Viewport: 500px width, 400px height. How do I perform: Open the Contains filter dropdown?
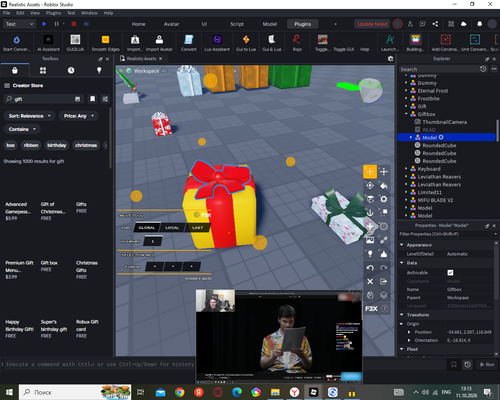(22, 129)
